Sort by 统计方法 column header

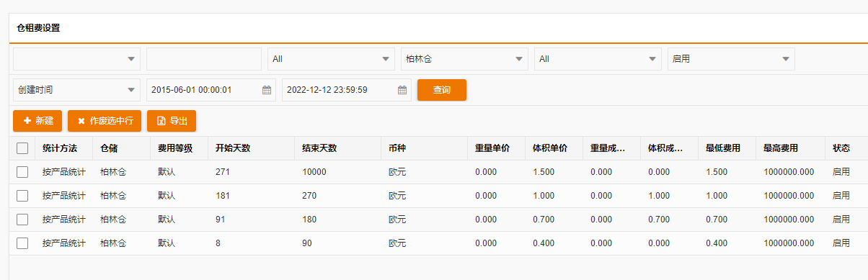(64, 148)
